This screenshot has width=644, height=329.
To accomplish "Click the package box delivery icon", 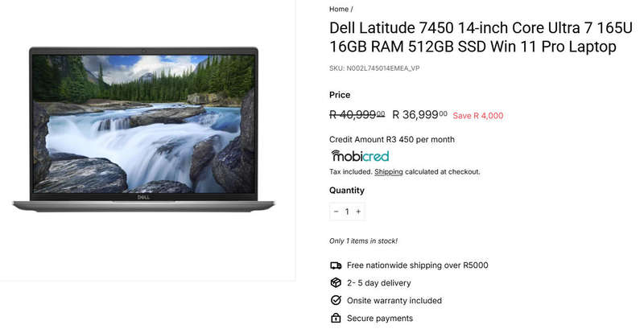I will coord(336,282).
